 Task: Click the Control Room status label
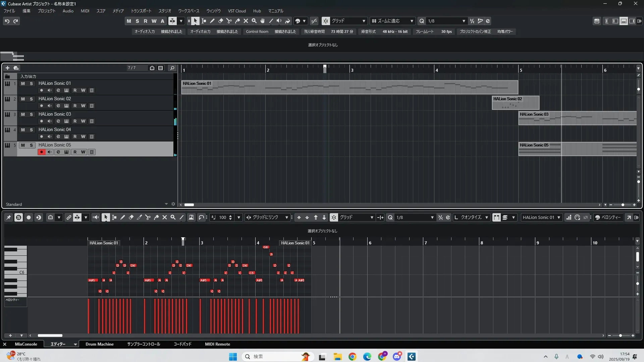257,32
